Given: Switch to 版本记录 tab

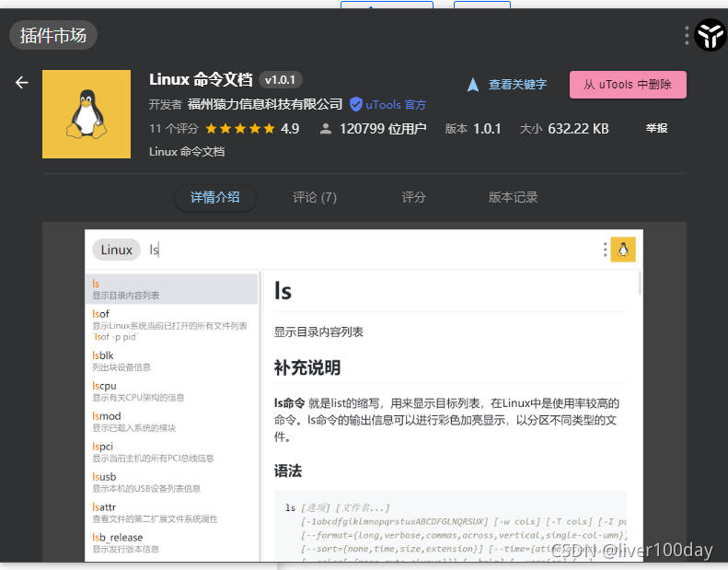Looking at the screenshot, I should pyautogui.click(x=513, y=197).
